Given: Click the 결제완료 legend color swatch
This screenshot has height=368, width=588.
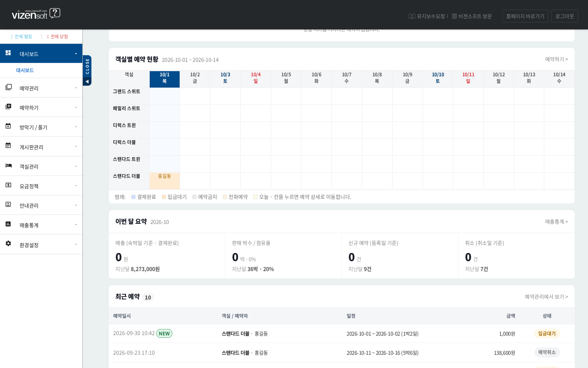Looking at the screenshot, I should 134,197.
